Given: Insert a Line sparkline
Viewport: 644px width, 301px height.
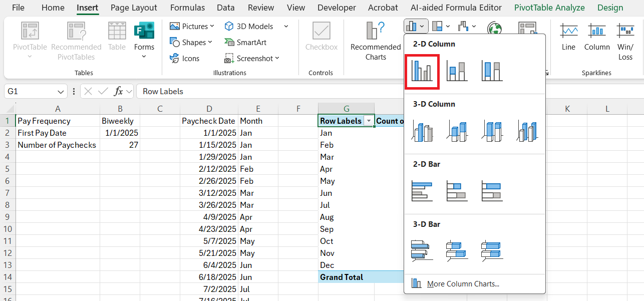Looking at the screenshot, I should 568,38.
